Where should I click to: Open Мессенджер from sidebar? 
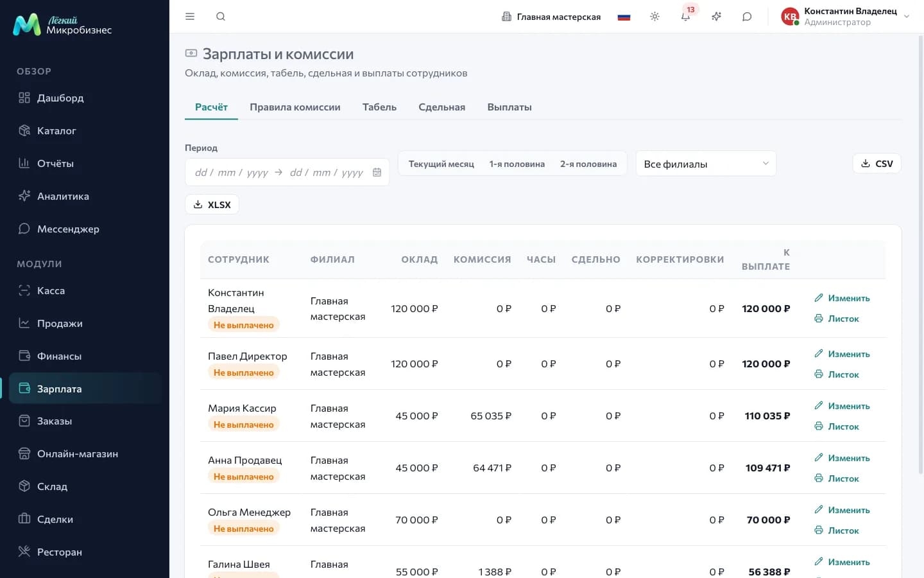pyautogui.click(x=85, y=229)
